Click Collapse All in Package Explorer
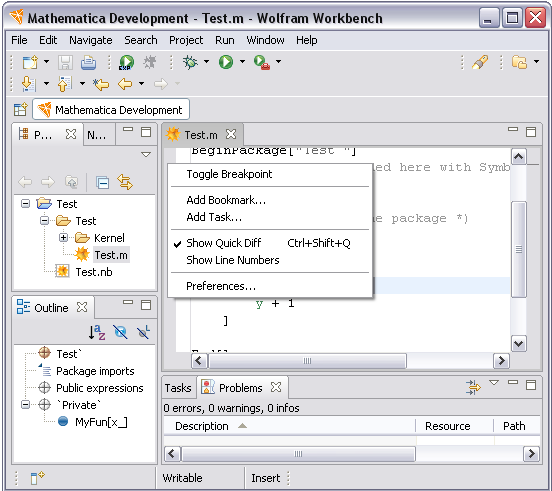Viewport: 552px width, 491px height. [x=102, y=182]
